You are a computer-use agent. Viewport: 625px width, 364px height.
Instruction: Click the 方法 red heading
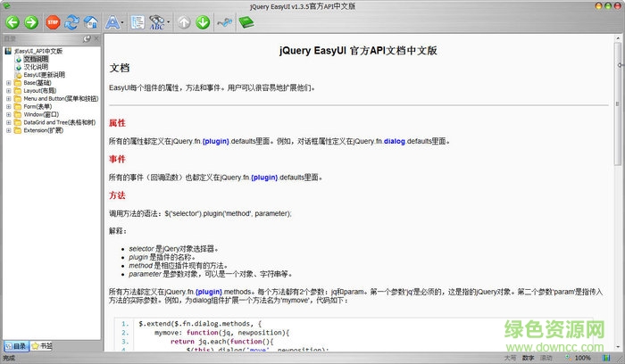click(117, 195)
